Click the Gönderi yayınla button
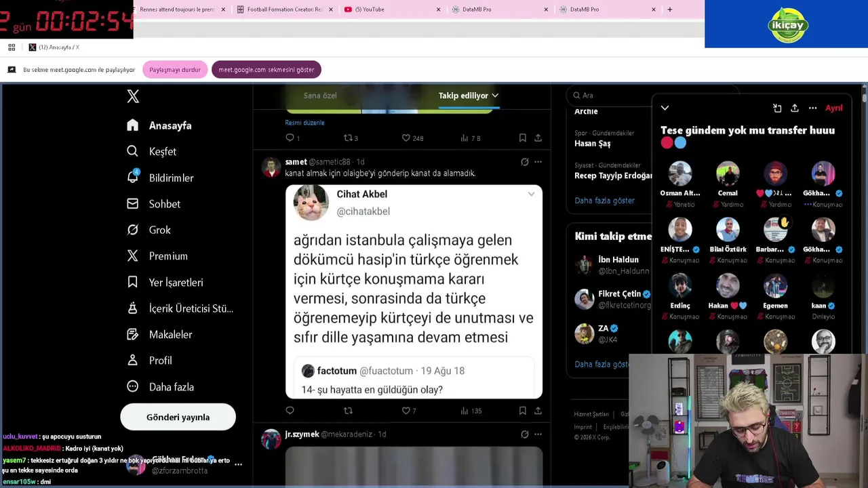 tap(178, 417)
